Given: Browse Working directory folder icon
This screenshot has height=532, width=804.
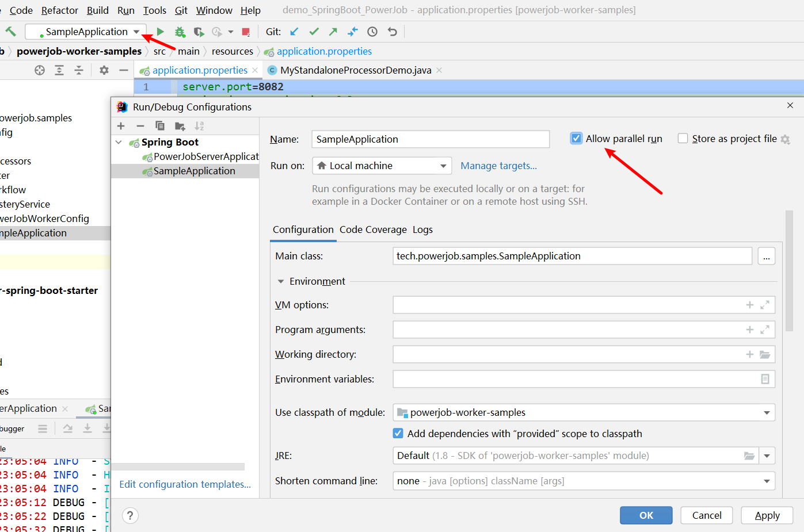Looking at the screenshot, I should click(765, 354).
